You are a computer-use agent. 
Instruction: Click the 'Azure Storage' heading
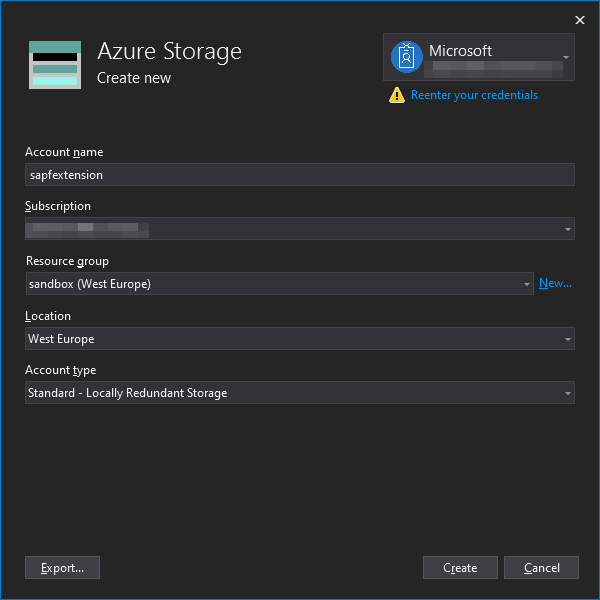pyautogui.click(x=170, y=51)
